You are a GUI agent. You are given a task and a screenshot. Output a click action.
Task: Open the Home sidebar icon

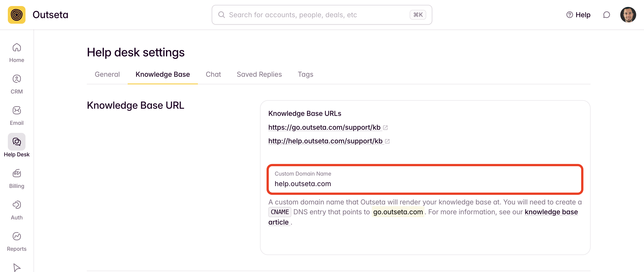[x=17, y=47]
